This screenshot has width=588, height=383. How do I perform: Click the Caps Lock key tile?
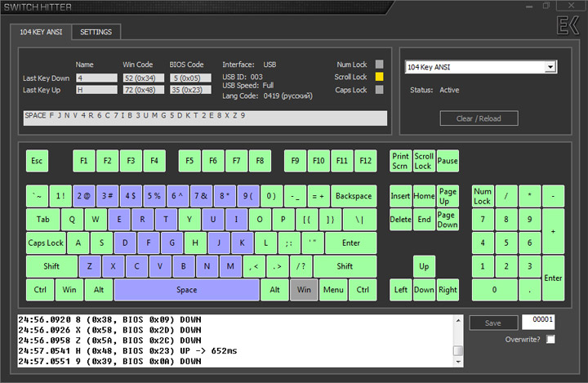(46, 243)
